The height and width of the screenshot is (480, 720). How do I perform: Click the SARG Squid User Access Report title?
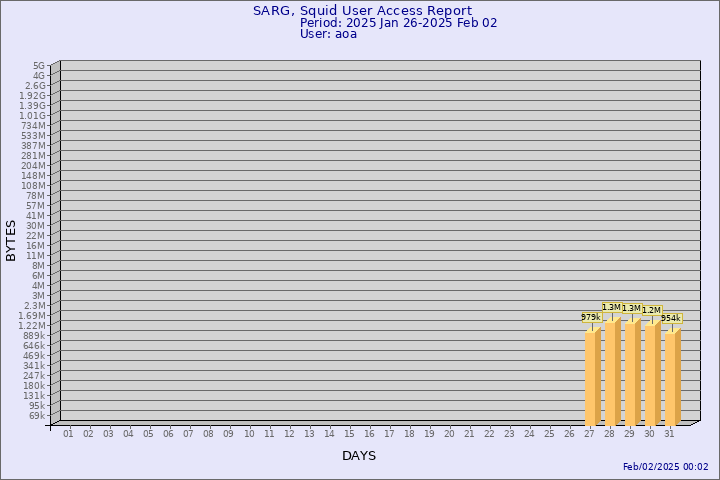362,10
